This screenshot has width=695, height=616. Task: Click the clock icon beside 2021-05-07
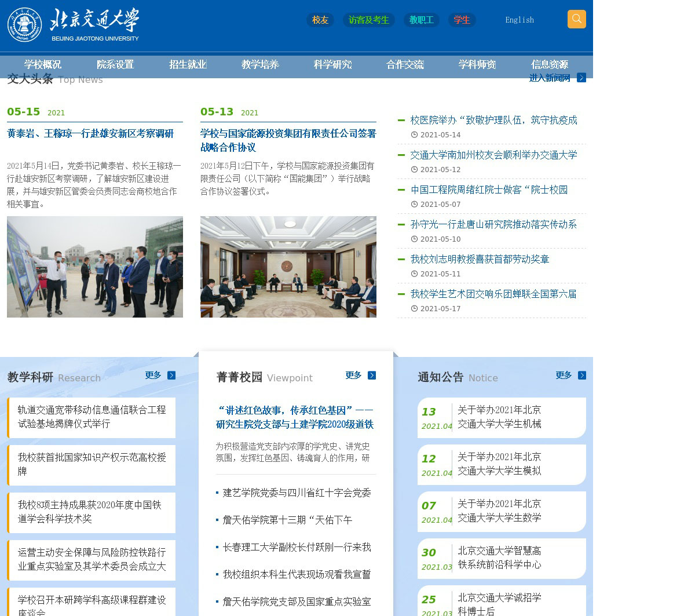tap(415, 205)
